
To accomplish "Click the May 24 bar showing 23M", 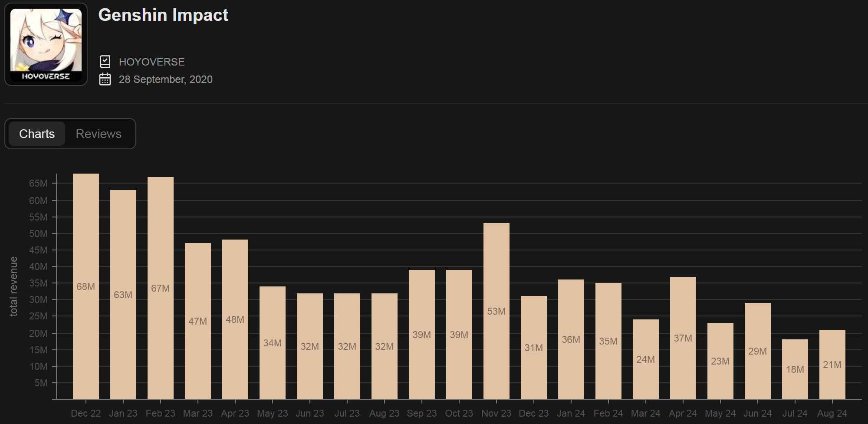I will pos(720,361).
